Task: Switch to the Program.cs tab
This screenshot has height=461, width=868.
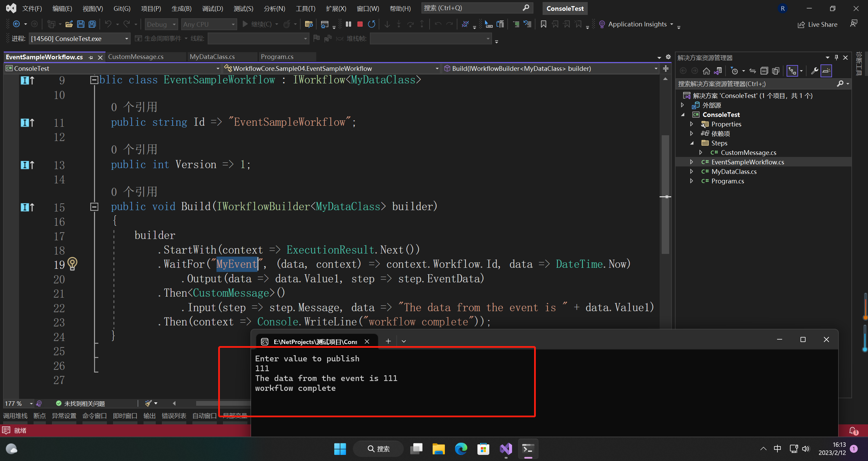Action: pyautogui.click(x=277, y=56)
